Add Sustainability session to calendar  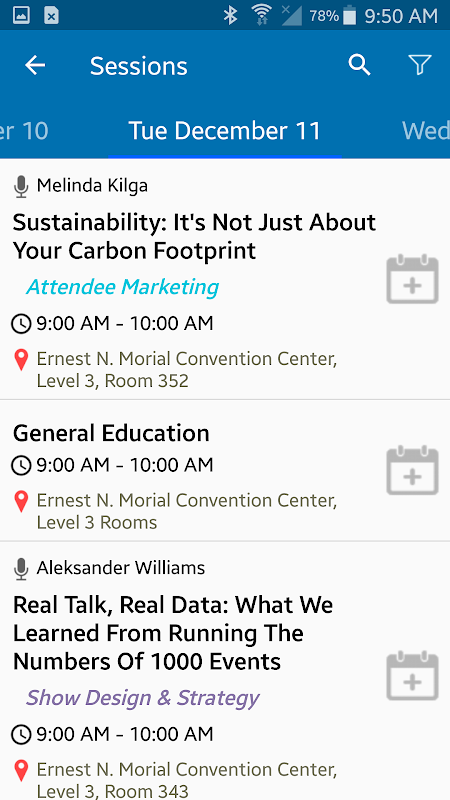[412, 280]
